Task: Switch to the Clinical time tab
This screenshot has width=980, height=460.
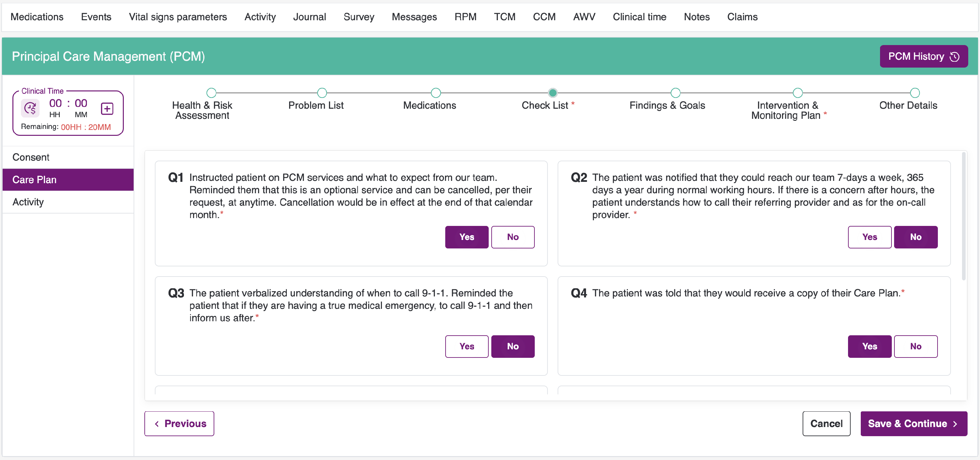Action: [x=639, y=17]
